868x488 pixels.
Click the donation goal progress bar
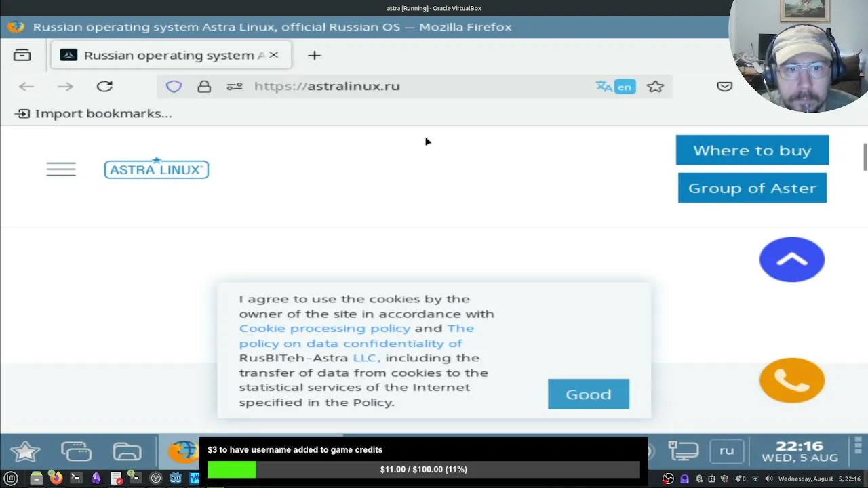pyautogui.click(x=424, y=469)
